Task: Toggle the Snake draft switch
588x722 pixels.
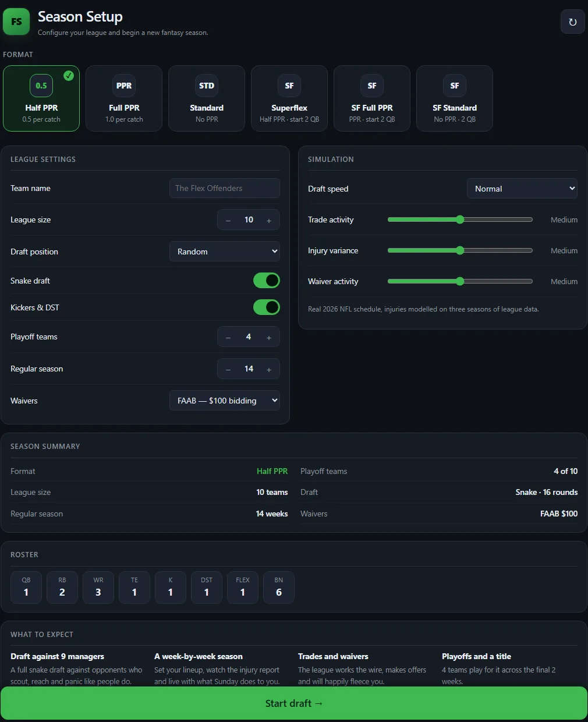Action: pyautogui.click(x=267, y=281)
